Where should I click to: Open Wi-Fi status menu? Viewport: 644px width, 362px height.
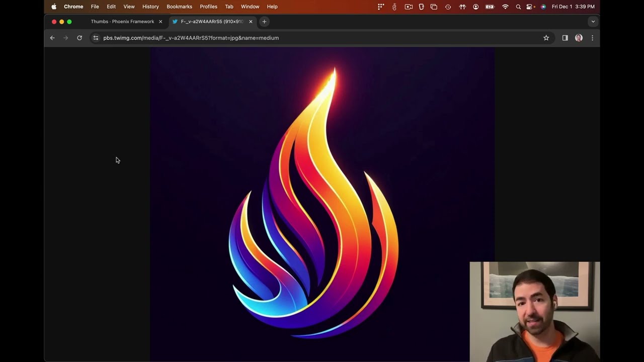click(x=505, y=7)
